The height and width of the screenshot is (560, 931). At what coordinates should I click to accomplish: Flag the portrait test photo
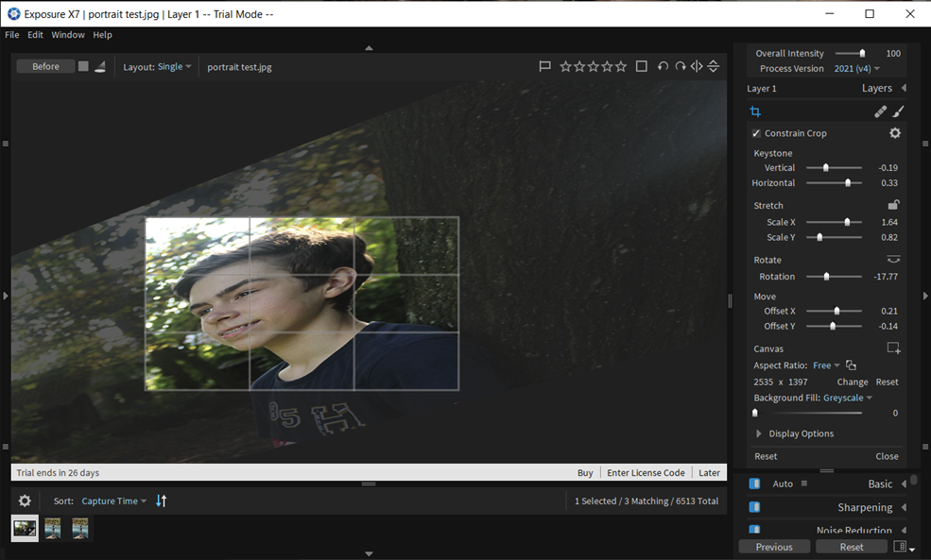pos(544,66)
